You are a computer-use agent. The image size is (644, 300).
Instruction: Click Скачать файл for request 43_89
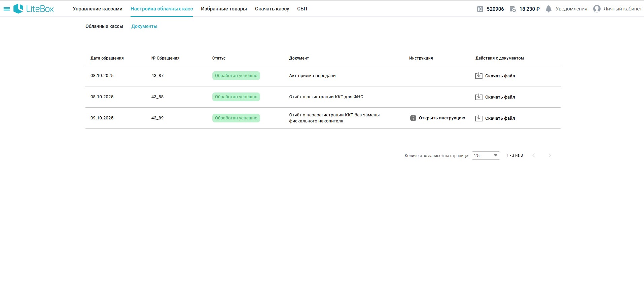click(500, 118)
